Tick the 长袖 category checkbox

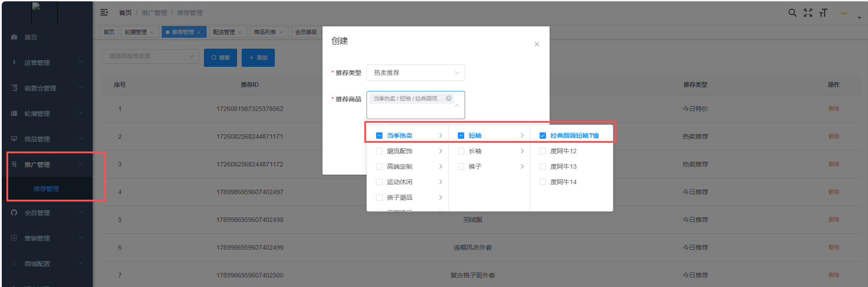461,151
